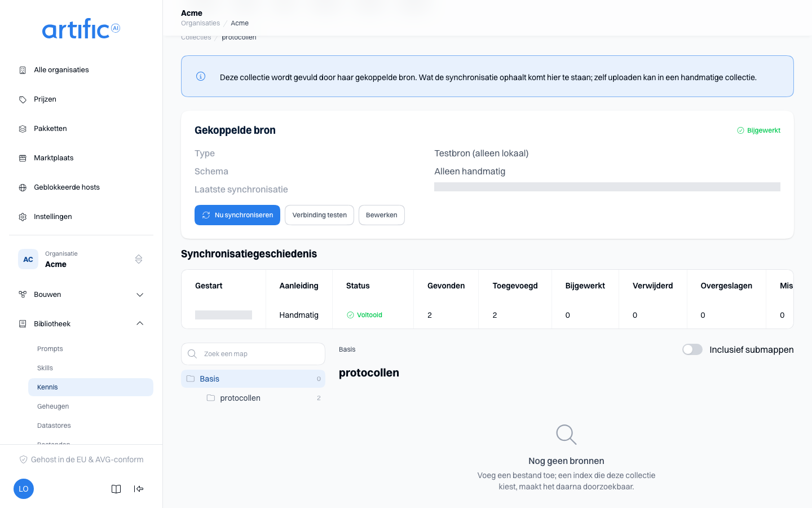
Task: Open Instellingen in sidebar
Action: (81, 217)
